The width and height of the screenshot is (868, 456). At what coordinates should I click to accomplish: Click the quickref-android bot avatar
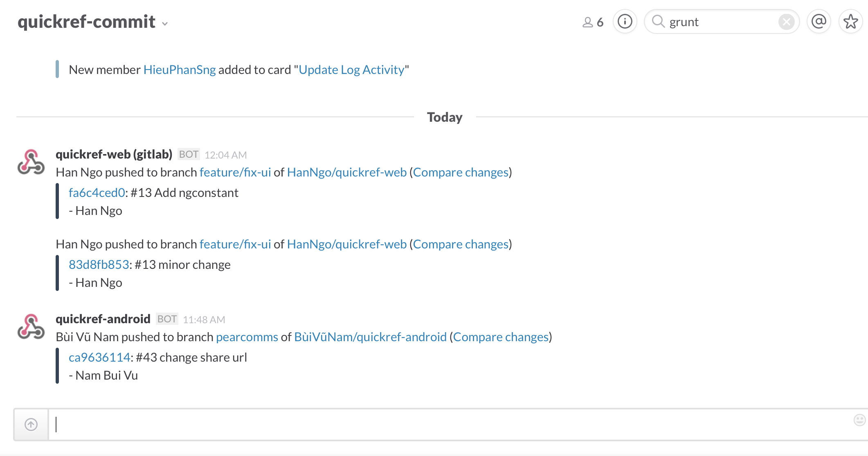(x=31, y=327)
